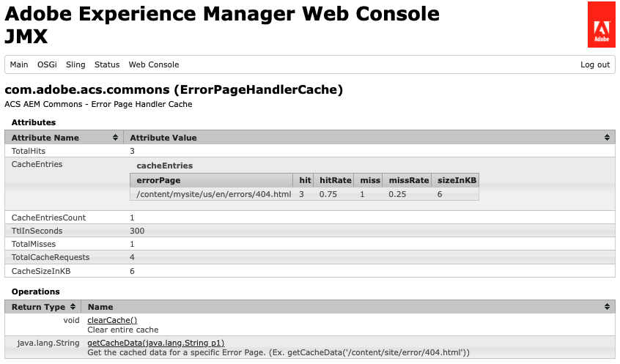Open the OSGi menu
The height and width of the screenshot is (364, 620).
point(47,64)
